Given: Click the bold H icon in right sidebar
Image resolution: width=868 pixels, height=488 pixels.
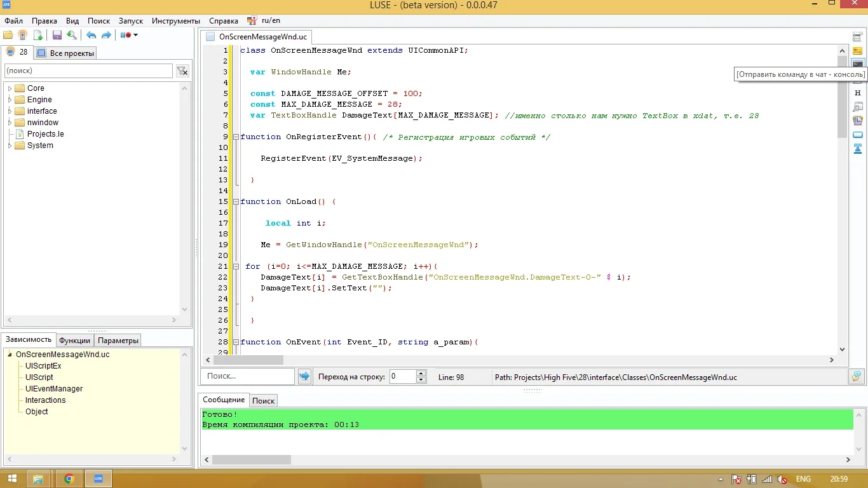Looking at the screenshot, I should click(858, 93).
